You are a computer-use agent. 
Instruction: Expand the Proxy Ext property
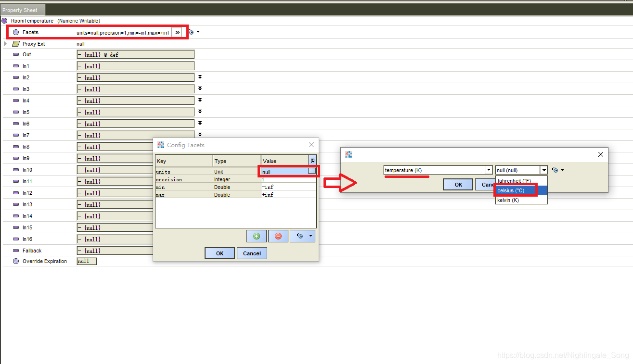(5, 44)
